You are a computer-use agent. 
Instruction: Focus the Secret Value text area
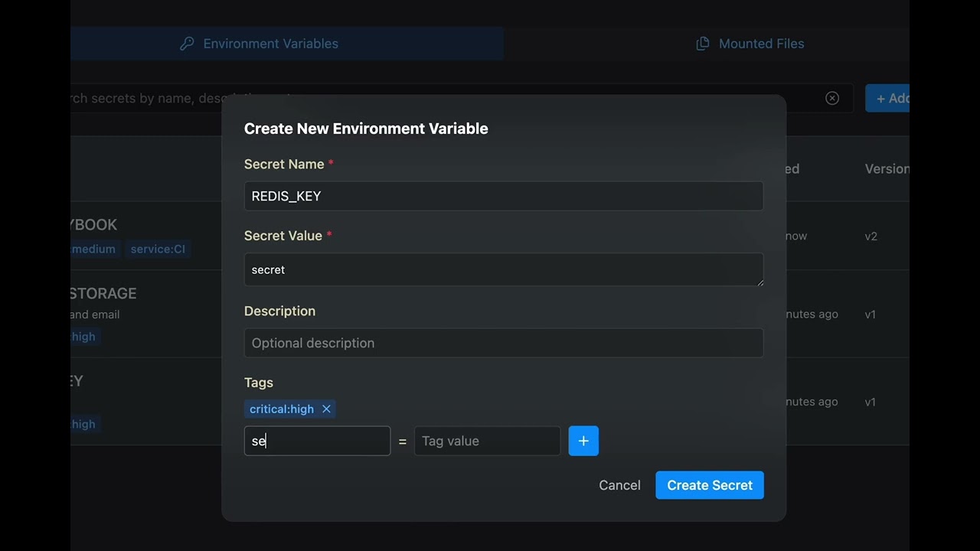pos(504,269)
